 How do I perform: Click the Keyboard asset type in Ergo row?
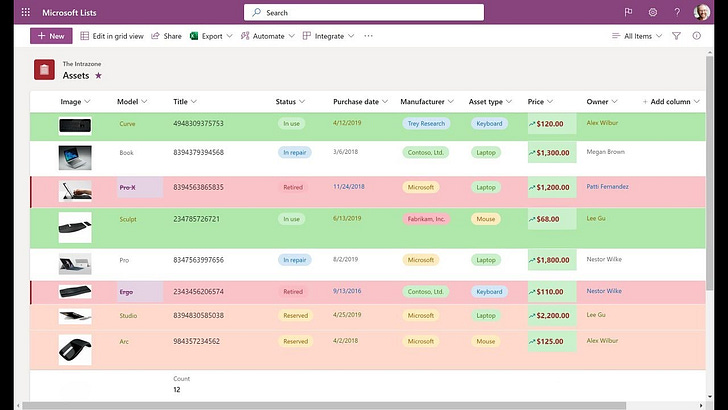point(489,292)
